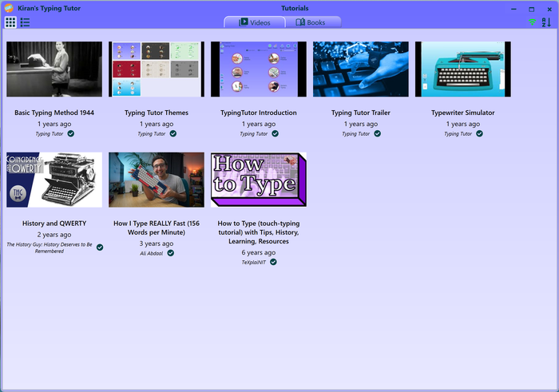Click the green filter icon
559x392 pixels.
coord(533,22)
